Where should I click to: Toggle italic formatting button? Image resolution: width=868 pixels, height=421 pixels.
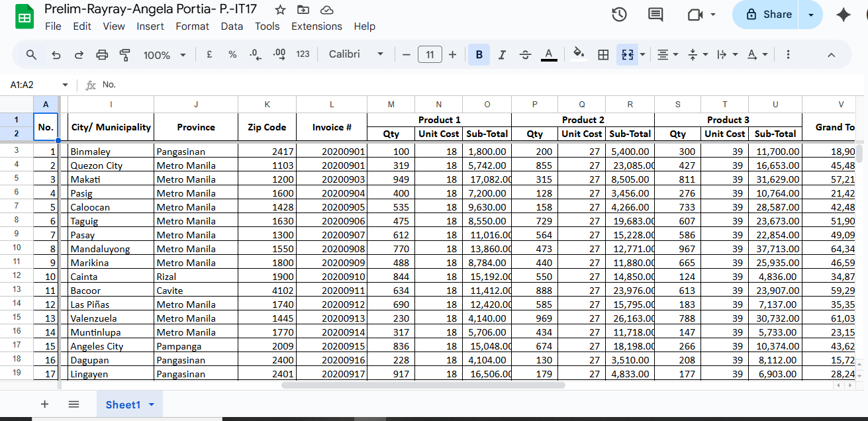click(502, 55)
